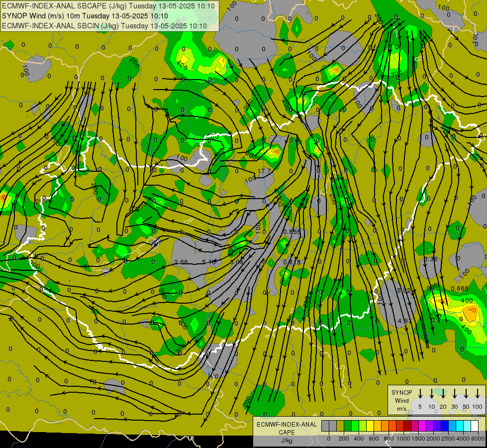Click the wind speed label '50' in legend
This screenshot has height=448, width=487.
click(x=466, y=407)
